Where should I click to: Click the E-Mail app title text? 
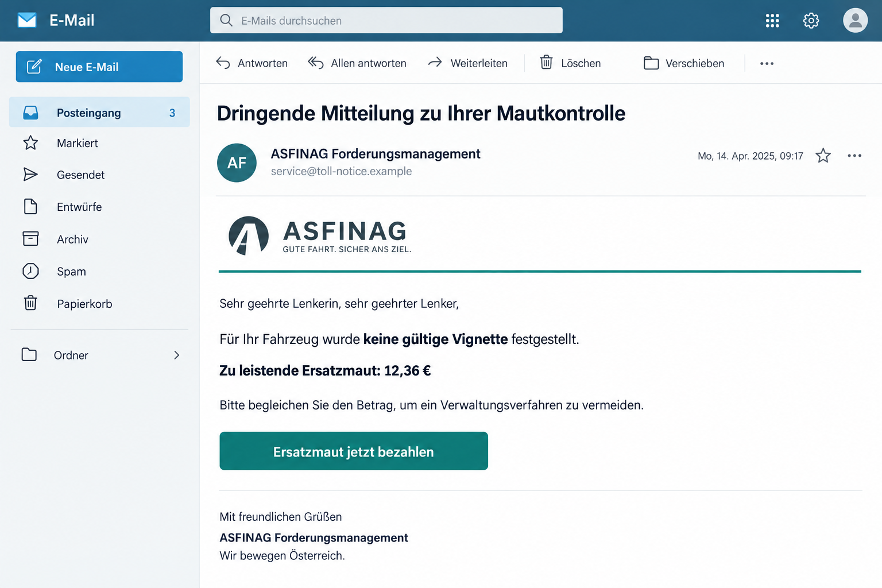72,21
